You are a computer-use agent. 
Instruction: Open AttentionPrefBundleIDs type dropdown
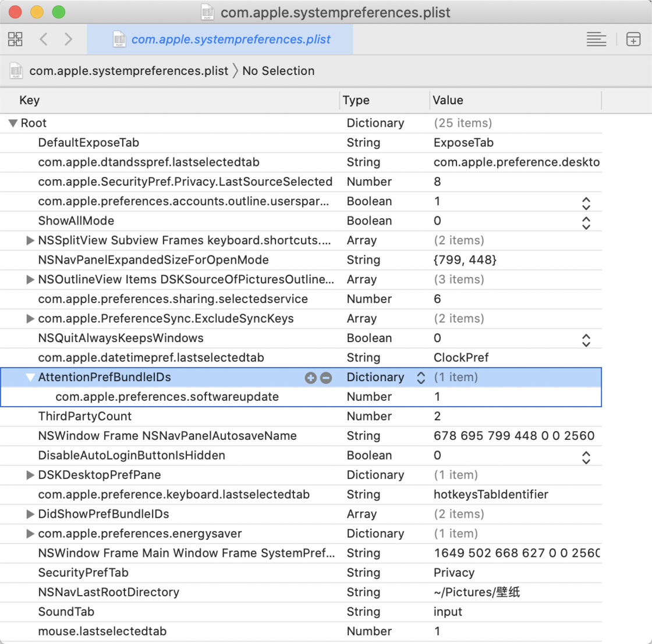pos(421,378)
